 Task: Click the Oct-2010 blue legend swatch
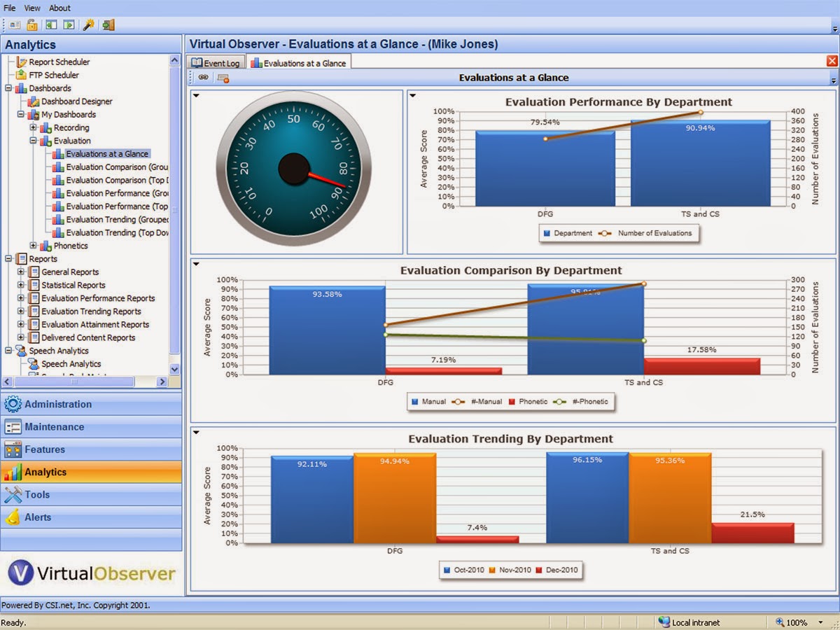(447, 570)
